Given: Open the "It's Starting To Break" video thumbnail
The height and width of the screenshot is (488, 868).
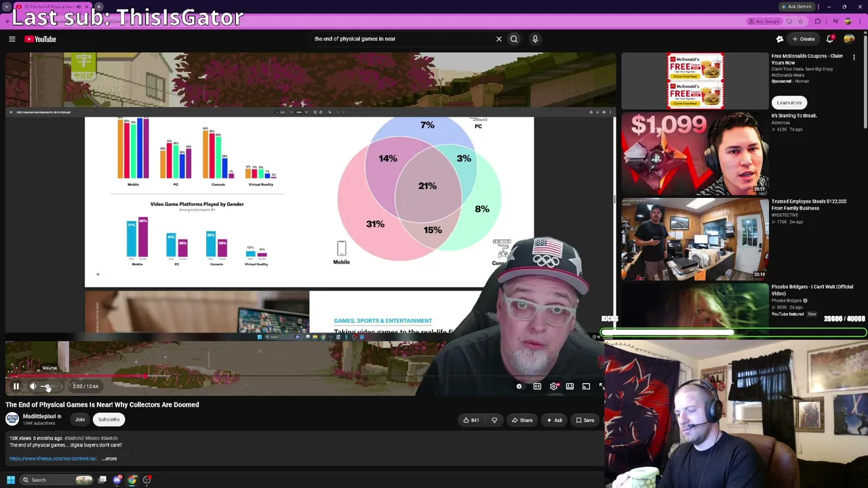Looking at the screenshot, I should [x=695, y=154].
